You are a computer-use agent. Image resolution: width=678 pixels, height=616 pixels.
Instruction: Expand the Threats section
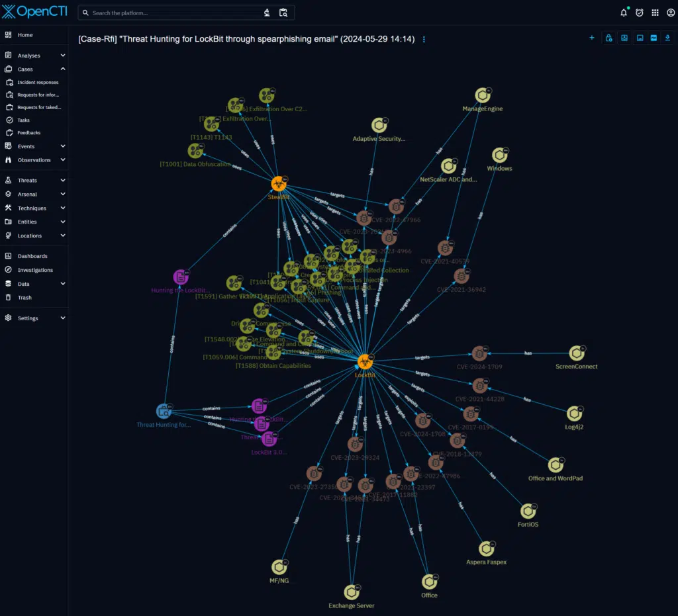[63, 180]
